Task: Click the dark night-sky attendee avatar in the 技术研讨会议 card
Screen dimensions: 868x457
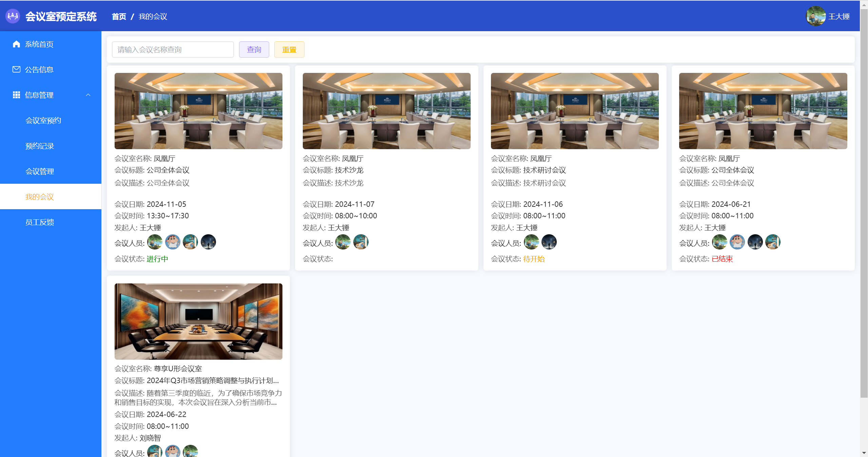Action: coord(549,242)
